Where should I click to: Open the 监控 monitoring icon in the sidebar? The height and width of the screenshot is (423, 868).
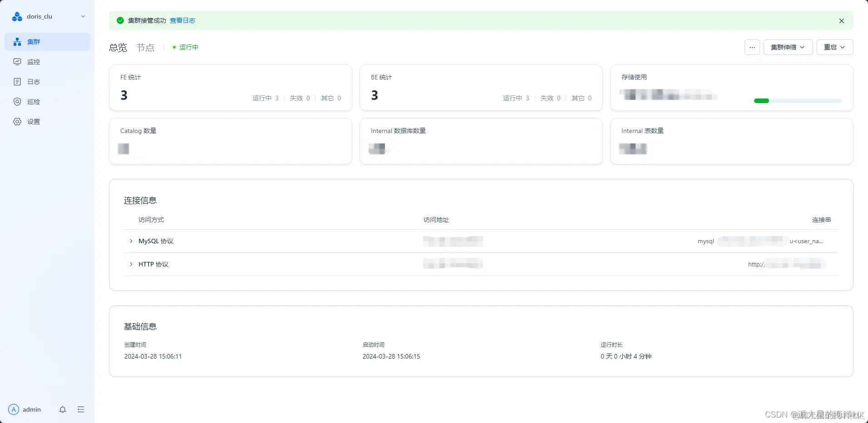tap(17, 62)
